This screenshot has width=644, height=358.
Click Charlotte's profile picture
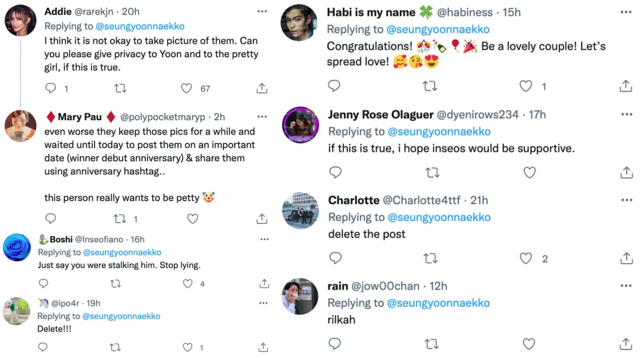coord(301,210)
